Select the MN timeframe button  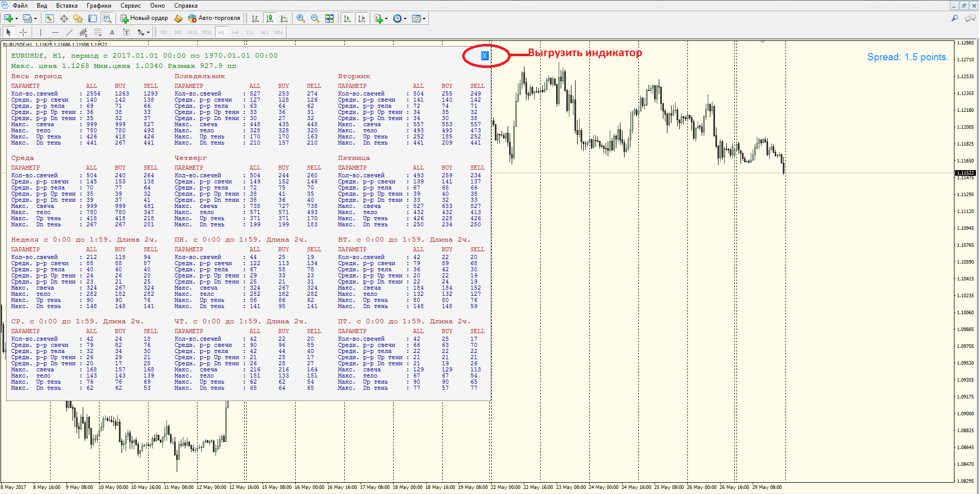tap(278, 32)
